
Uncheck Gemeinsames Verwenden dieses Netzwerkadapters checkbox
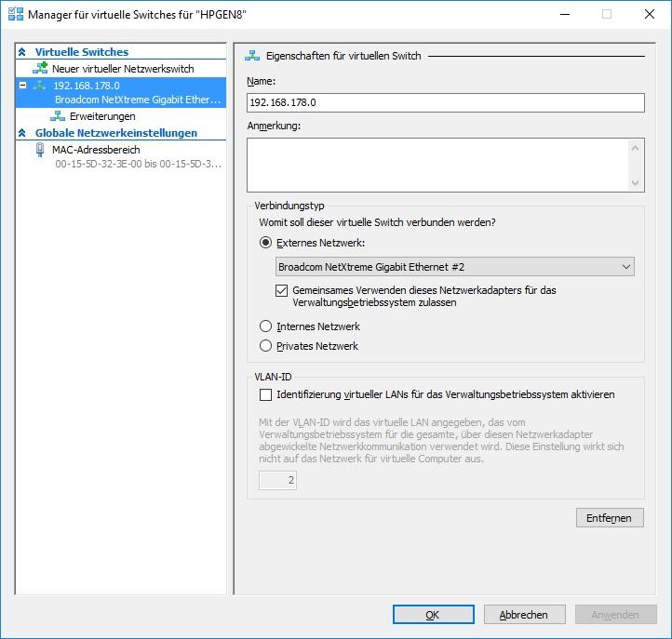pos(282,291)
